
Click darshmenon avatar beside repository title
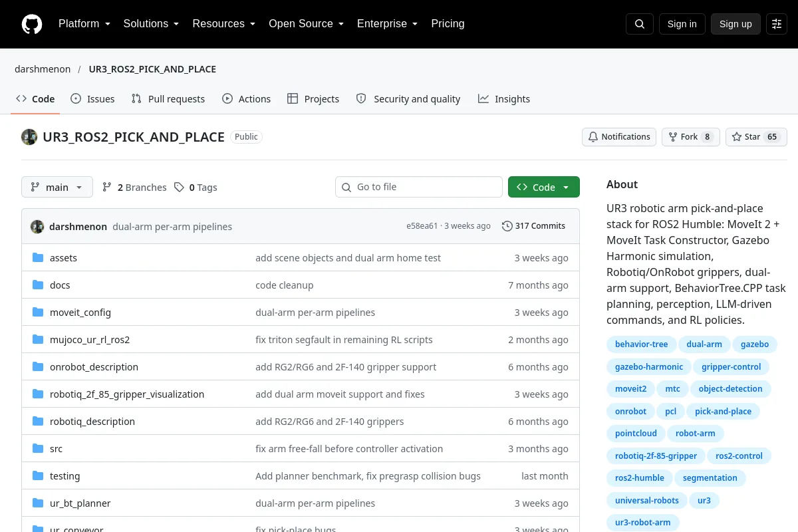(29, 137)
